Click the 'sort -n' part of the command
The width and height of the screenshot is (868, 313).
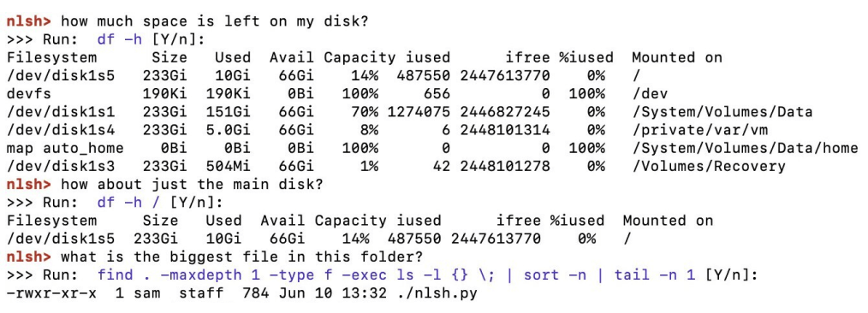tap(556, 275)
